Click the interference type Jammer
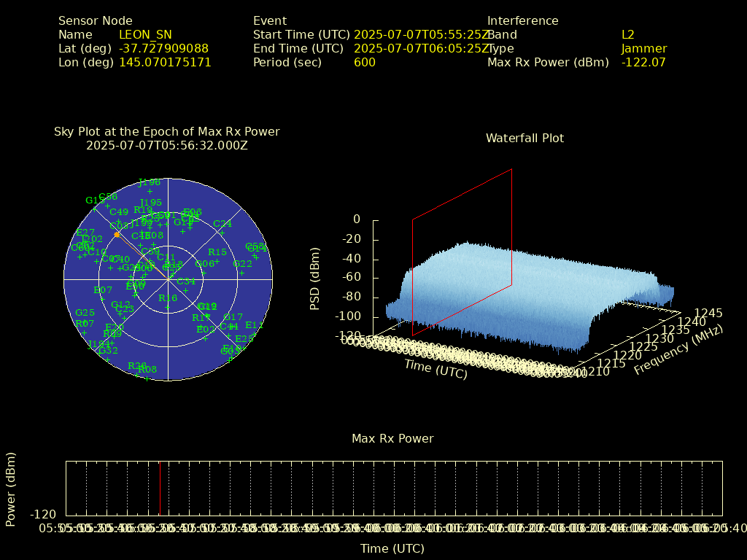The image size is (747, 560). 643,48
